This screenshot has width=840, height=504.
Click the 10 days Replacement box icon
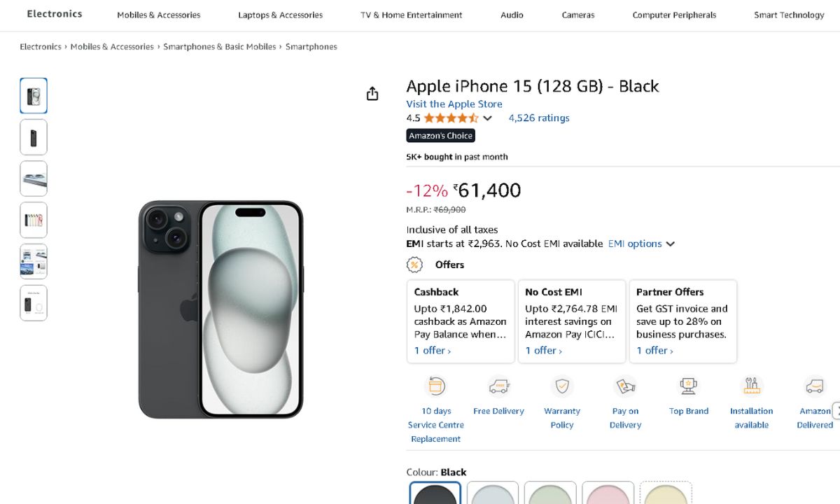click(436, 386)
